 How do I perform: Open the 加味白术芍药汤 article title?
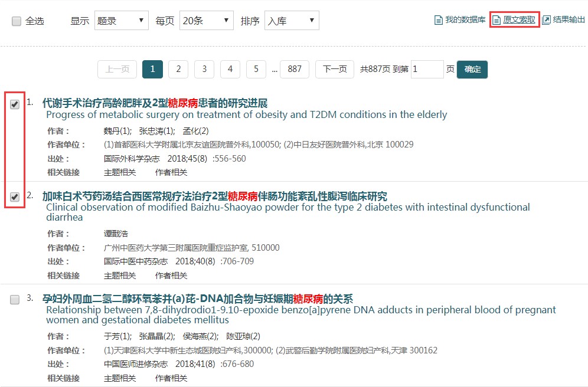point(214,196)
